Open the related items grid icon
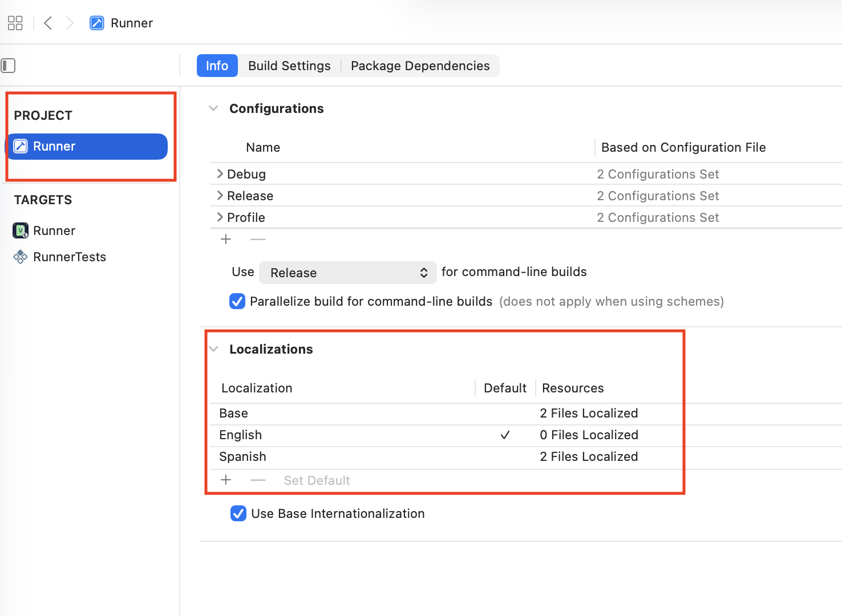Viewport: 842px width, 616px height. 15,23
